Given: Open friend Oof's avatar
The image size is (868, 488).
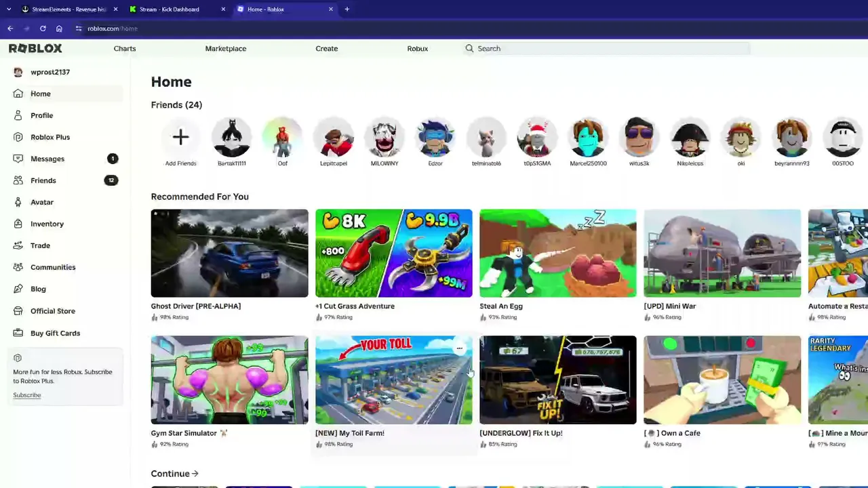Looking at the screenshot, I should click(283, 138).
